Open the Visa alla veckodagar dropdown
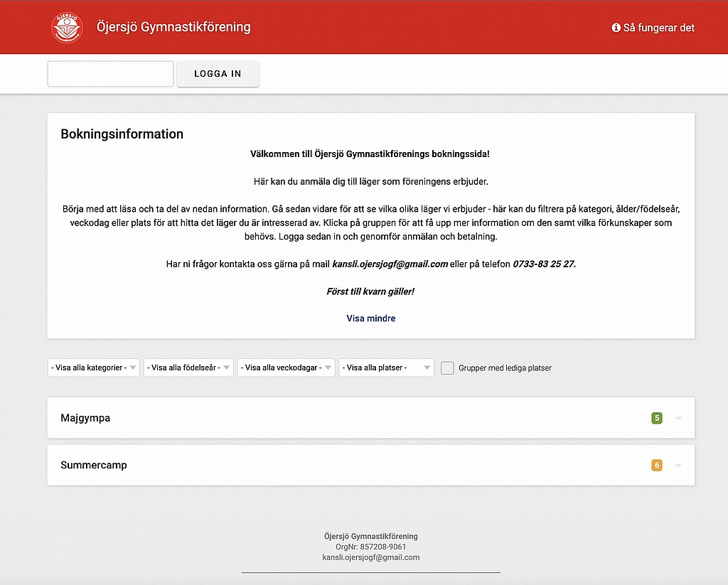This screenshot has height=585, width=728. pyautogui.click(x=286, y=367)
